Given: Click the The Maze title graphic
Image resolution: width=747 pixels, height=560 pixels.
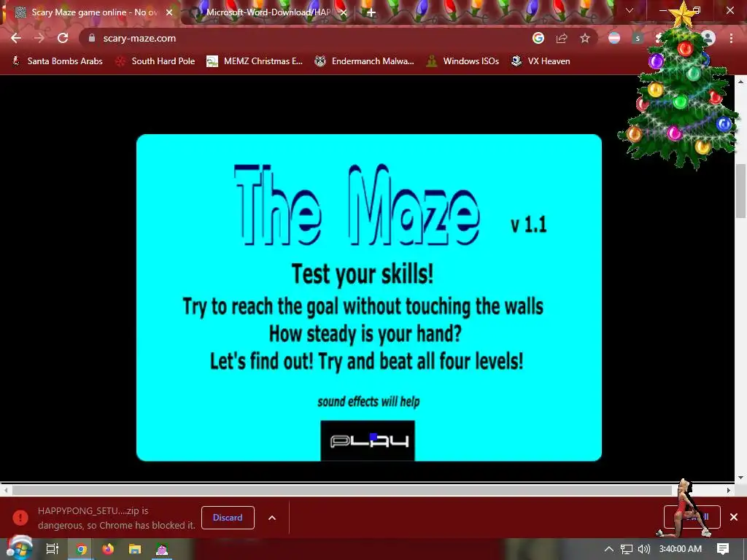Looking at the screenshot, I should click(x=356, y=205).
